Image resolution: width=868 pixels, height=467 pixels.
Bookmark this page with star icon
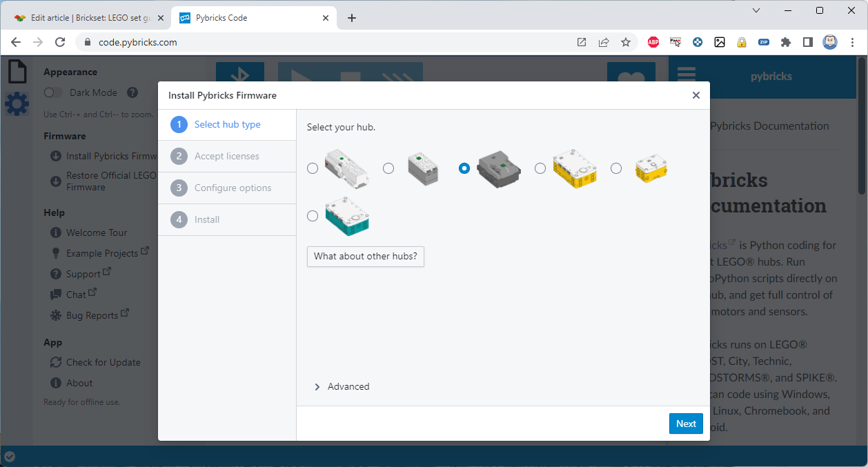pos(625,42)
